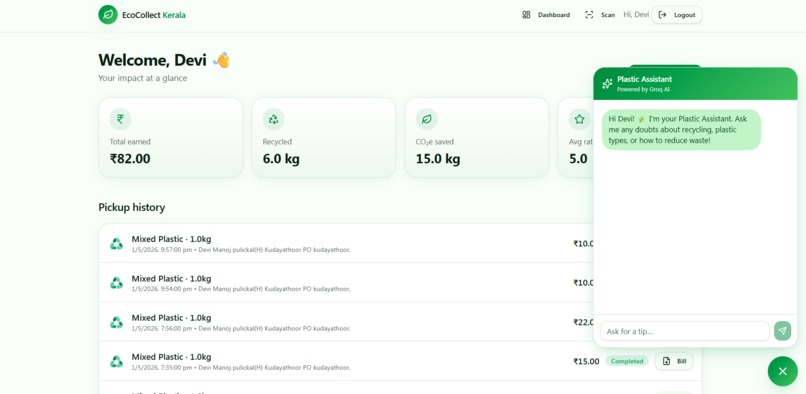Open the EcoCollect Kerala home link

pyautogui.click(x=142, y=15)
